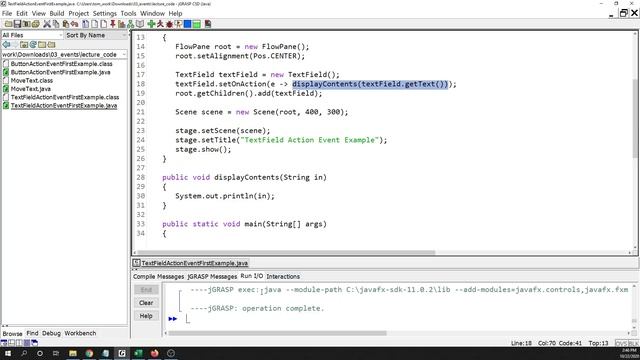Click the open book toolbar icon

pyautogui.click(x=140, y=24)
